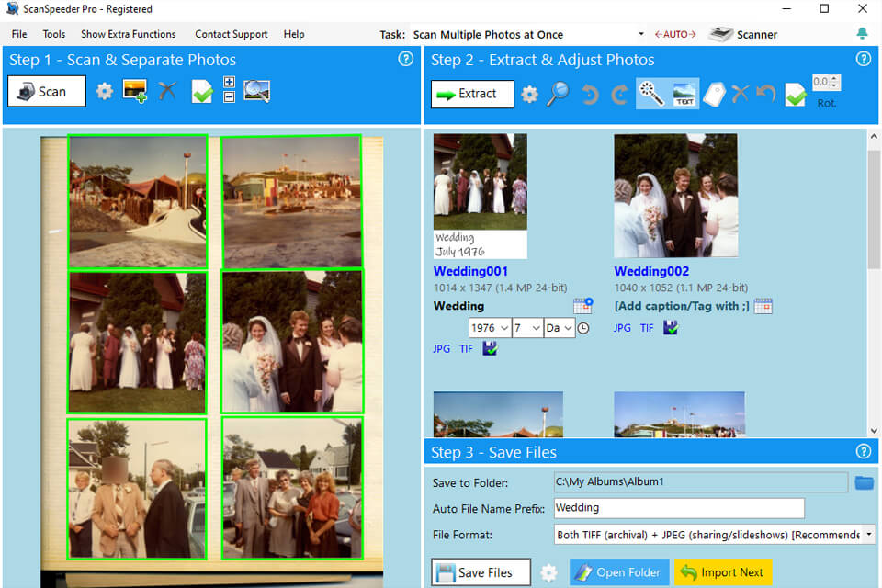Open Show Extra Functions menu
This screenshot has width=882, height=588.
click(129, 34)
